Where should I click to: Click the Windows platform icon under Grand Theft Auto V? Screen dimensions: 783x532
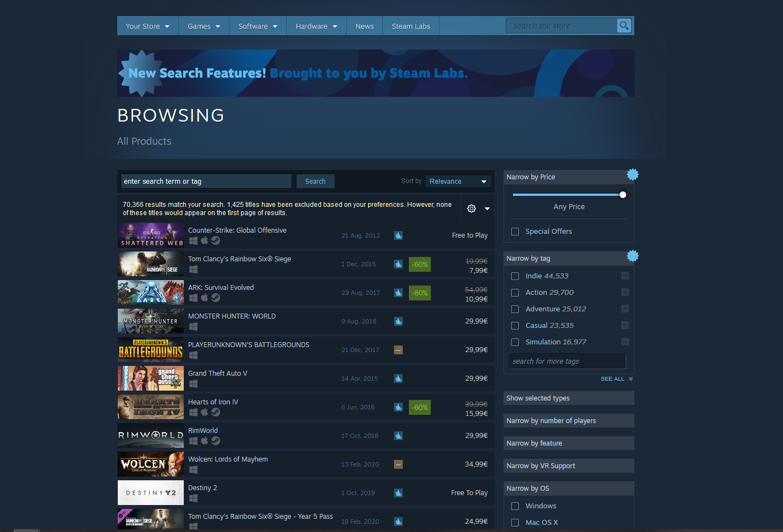[x=193, y=383]
